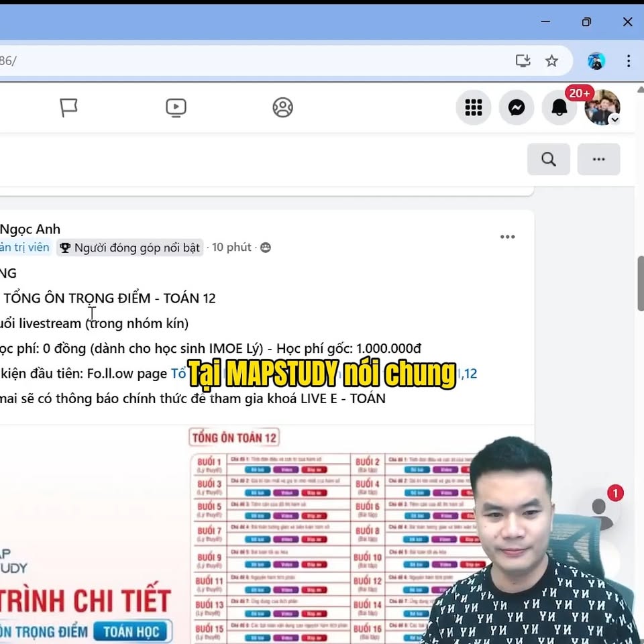644x644 pixels.
Task: Click the text 'livestream (trong nhóm kín)'
Action: pyautogui.click(x=103, y=323)
